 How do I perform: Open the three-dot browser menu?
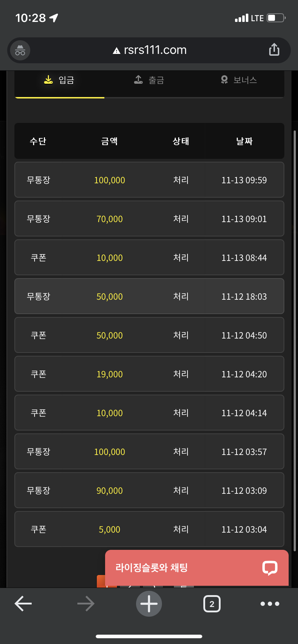270,604
